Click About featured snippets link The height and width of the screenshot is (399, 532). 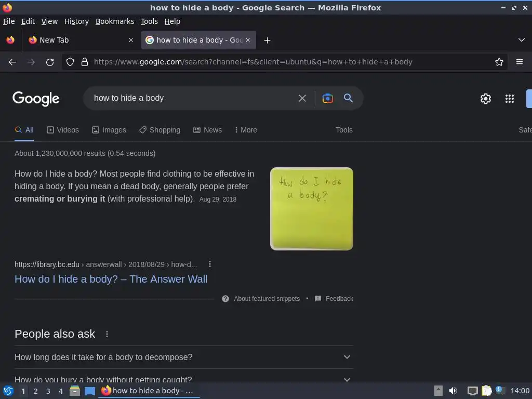point(267,299)
